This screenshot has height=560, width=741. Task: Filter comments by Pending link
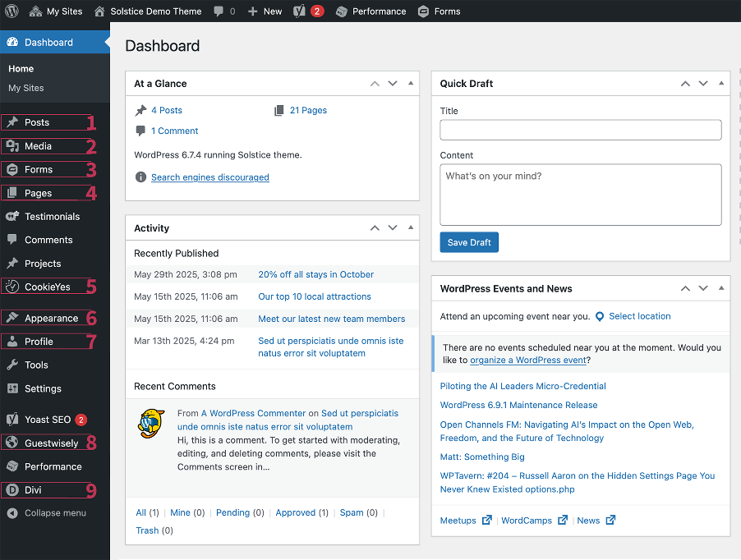pos(232,512)
